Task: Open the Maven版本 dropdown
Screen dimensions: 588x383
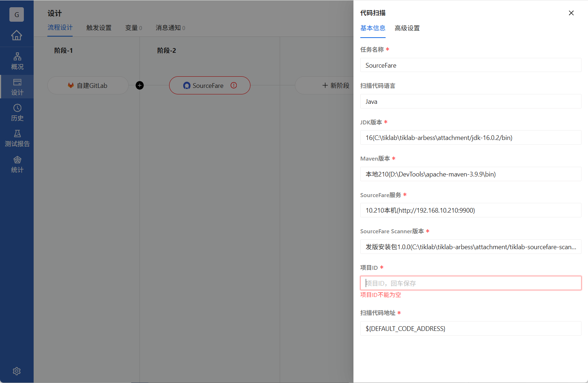Action: 471,174
